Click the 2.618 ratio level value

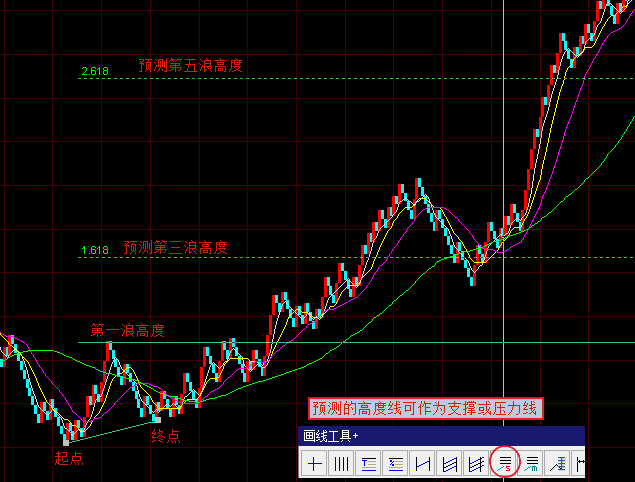[94, 72]
